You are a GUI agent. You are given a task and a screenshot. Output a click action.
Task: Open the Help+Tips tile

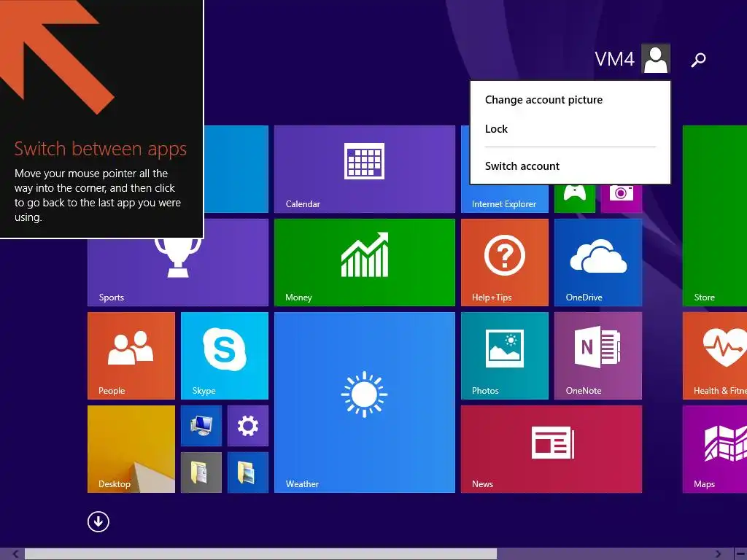[x=505, y=262]
